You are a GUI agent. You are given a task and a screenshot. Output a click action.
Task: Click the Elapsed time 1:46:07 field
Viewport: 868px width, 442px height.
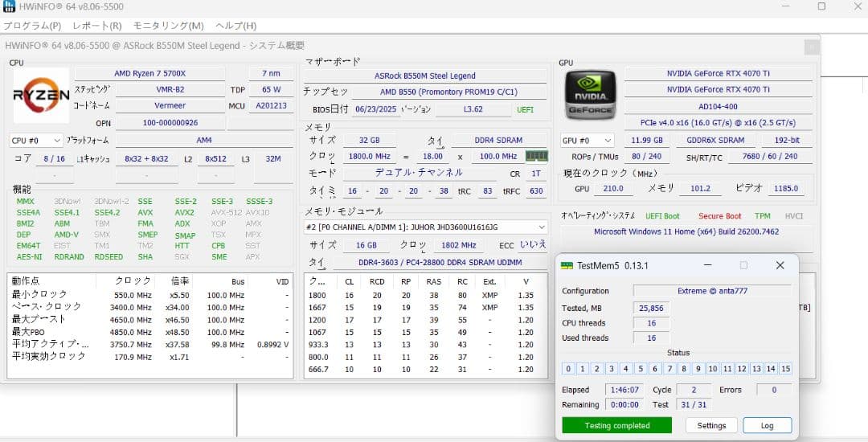(x=624, y=390)
